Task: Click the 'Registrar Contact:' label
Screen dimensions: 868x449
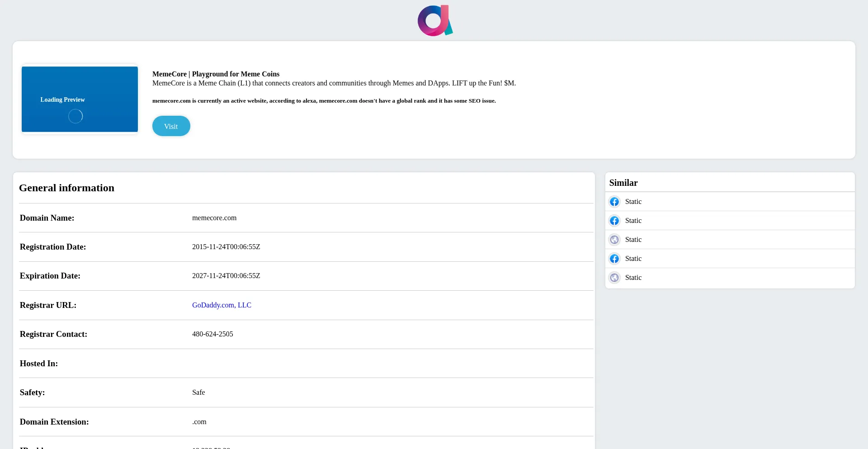Action: [x=53, y=334]
